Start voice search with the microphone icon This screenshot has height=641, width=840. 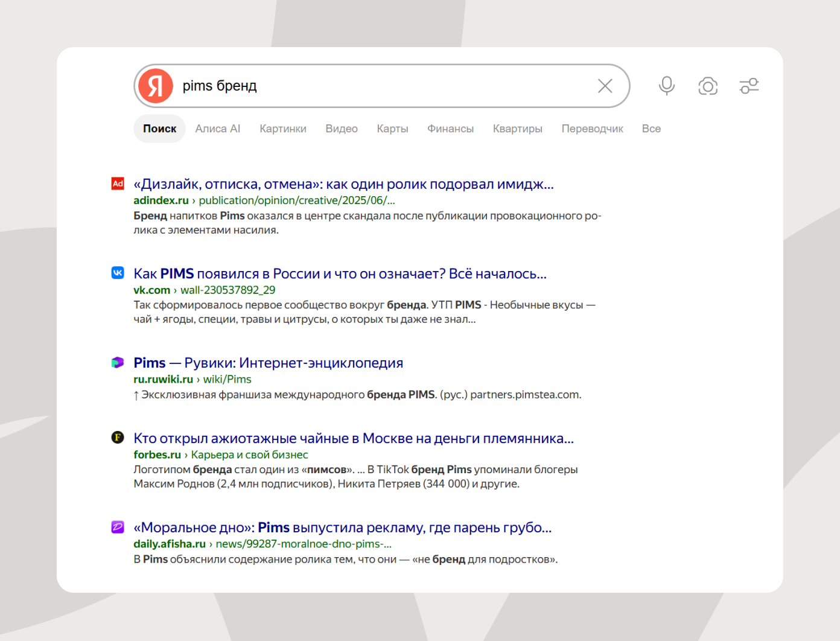[x=667, y=86]
